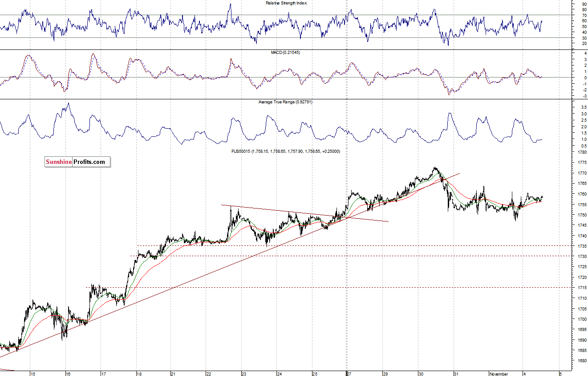Click price level 1700 on the price axis

[582, 319]
